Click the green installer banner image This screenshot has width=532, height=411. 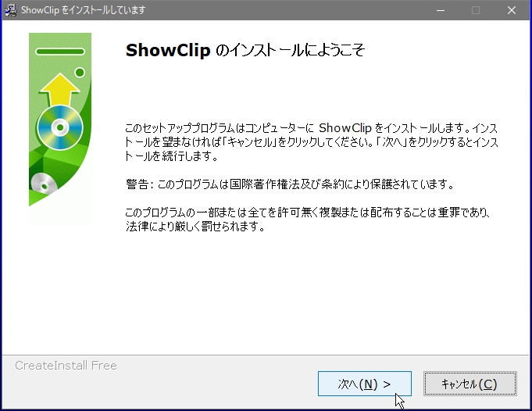coord(60,128)
